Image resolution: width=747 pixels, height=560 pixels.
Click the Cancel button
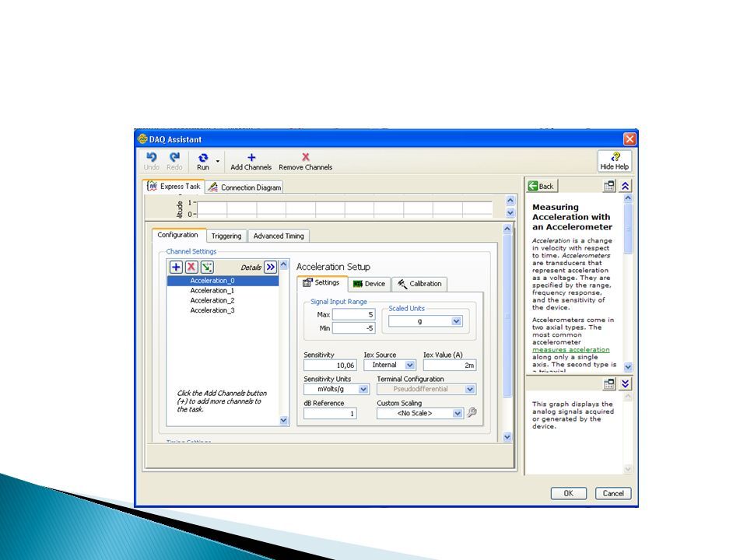(613, 493)
